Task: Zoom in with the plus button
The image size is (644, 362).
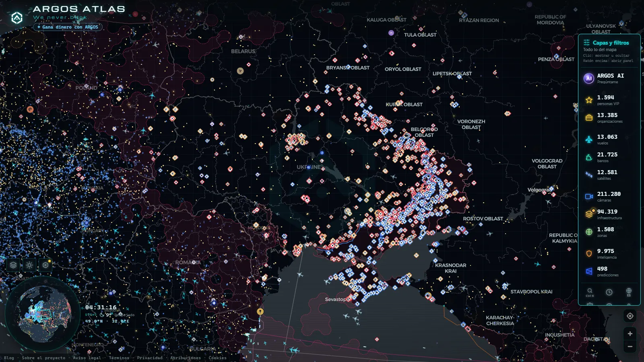Action: pos(630,334)
